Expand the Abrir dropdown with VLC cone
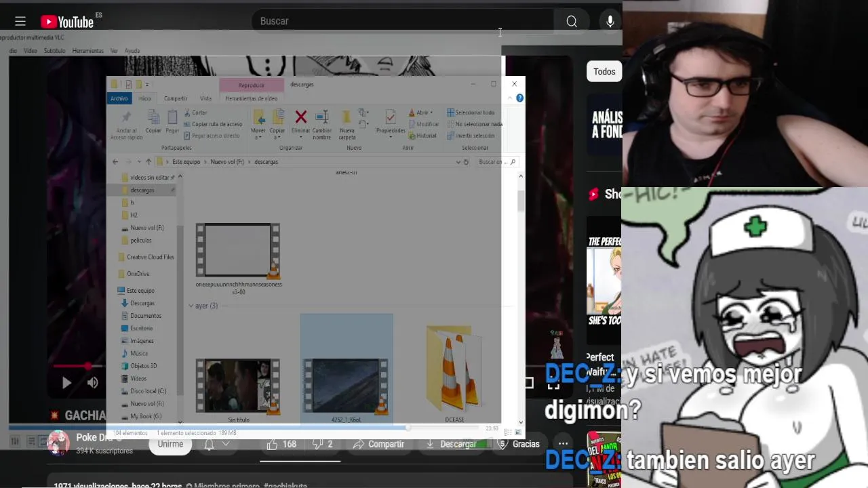 (x=421, y=113)
